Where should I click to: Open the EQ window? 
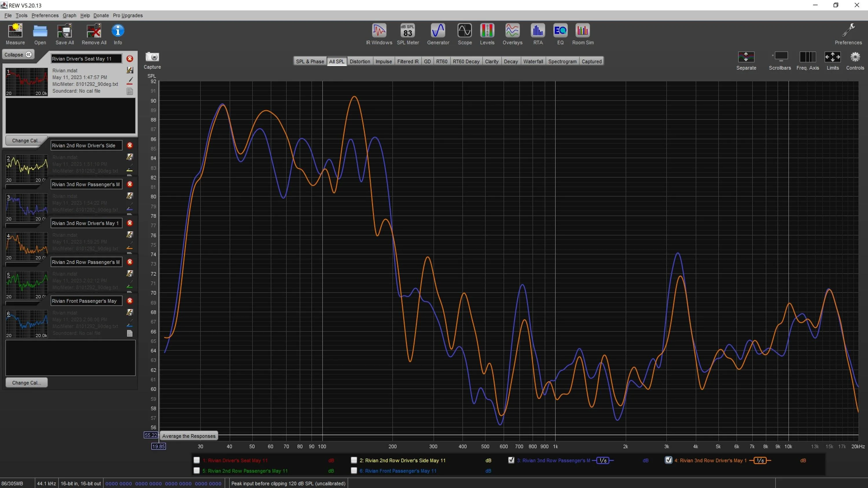pos(560,31)
